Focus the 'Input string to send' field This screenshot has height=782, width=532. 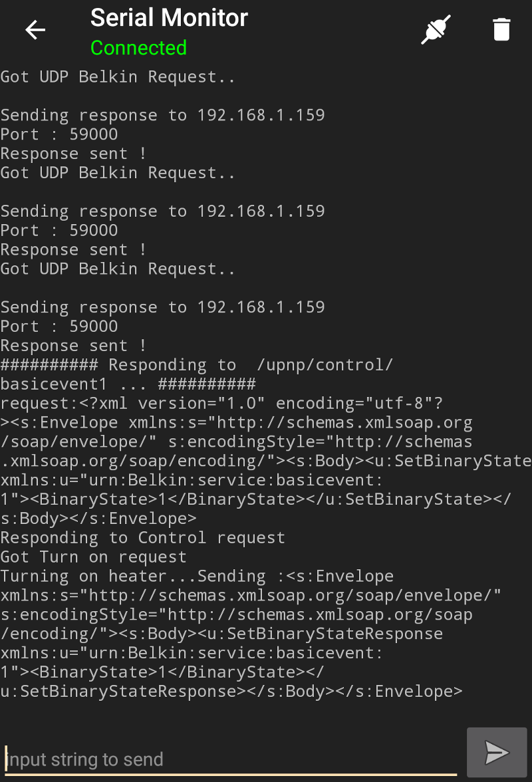click(230, 759)
